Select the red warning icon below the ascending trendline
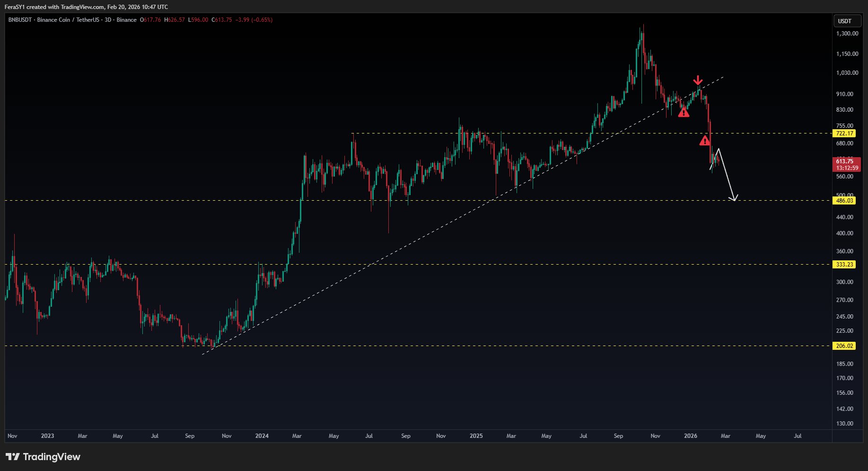This screenshot has height=471, width=868. (x=684, y=112)
